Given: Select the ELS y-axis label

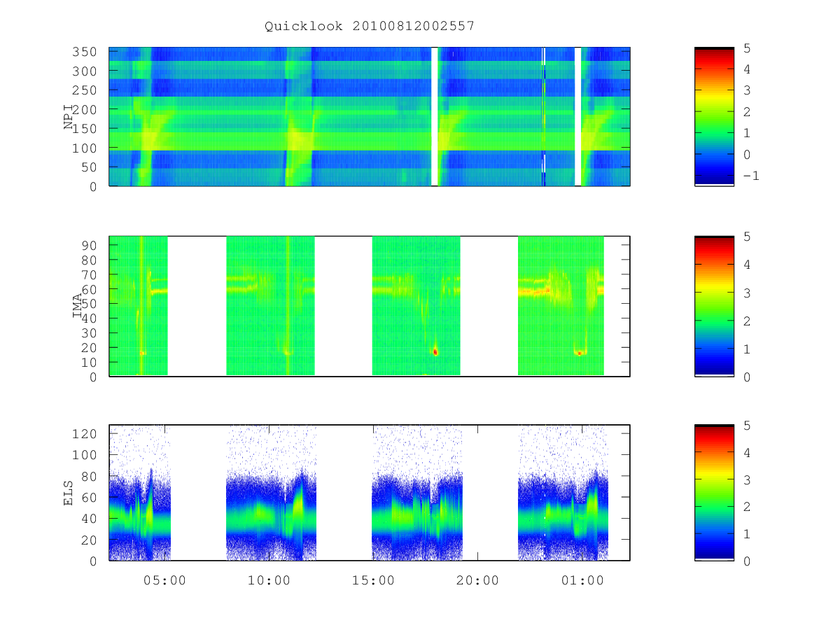Looking at the screenshot, I should pyautogui.click(x=69, y=493).
